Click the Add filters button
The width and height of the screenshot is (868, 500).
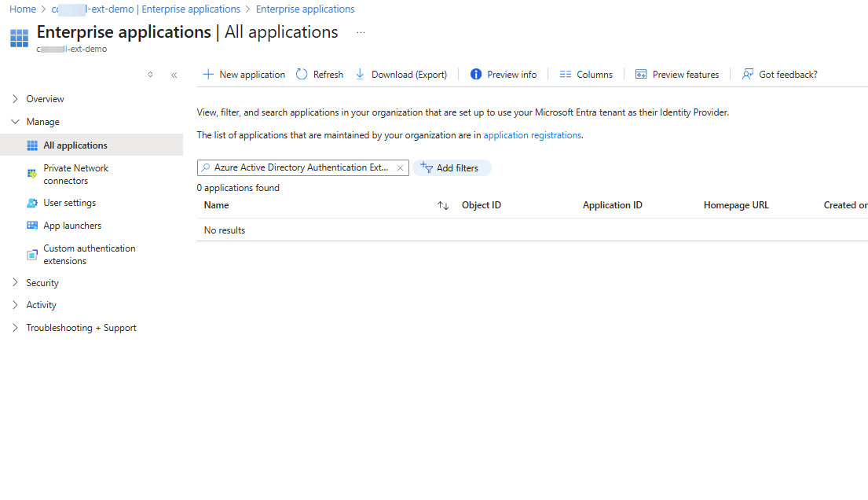(x=452, y=168)
